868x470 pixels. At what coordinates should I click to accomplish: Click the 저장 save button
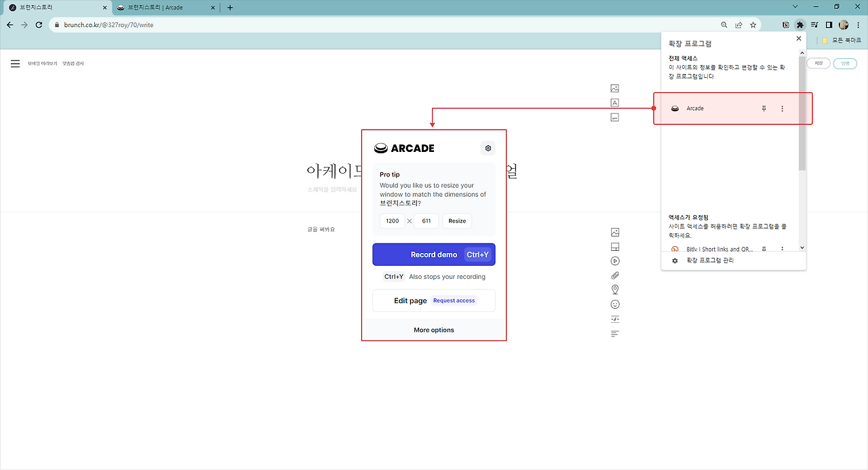pos(818,63)
